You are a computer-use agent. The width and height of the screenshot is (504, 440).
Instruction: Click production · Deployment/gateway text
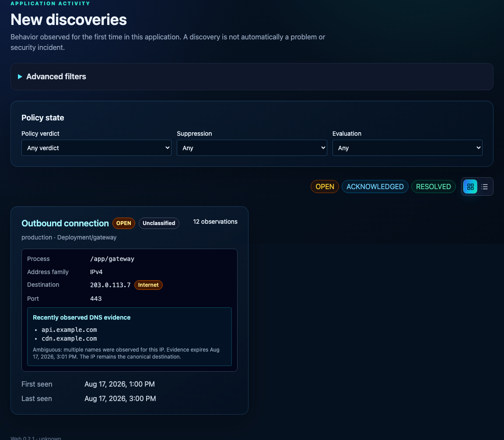69,237
